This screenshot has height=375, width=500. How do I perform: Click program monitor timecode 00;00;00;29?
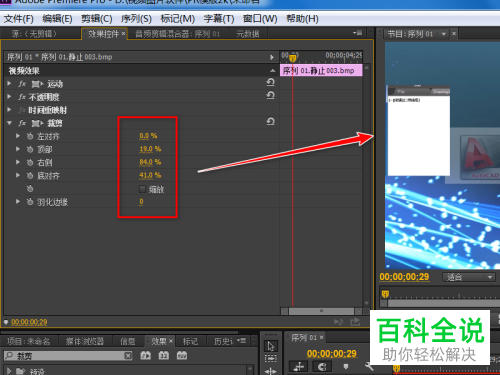click(x=404, y=277)
